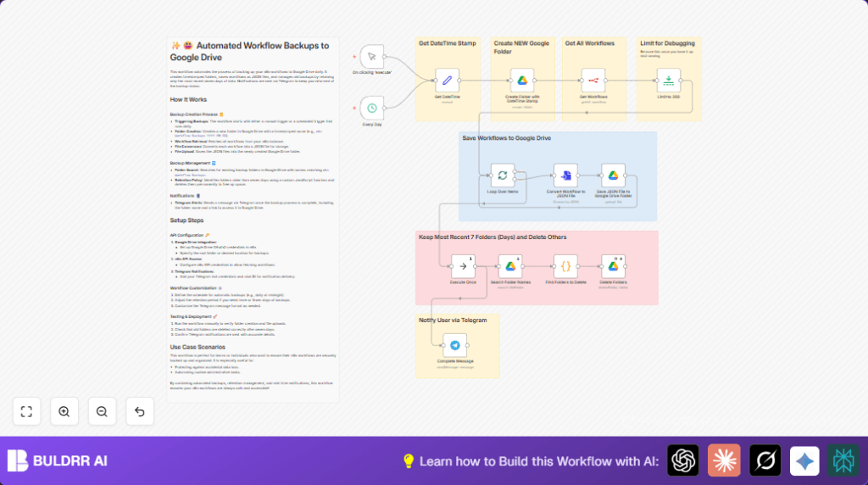Click the 'Create NEW Google Folder' sticky note title
The width and height of the screenshot is (868, 485).
[521, 47]
